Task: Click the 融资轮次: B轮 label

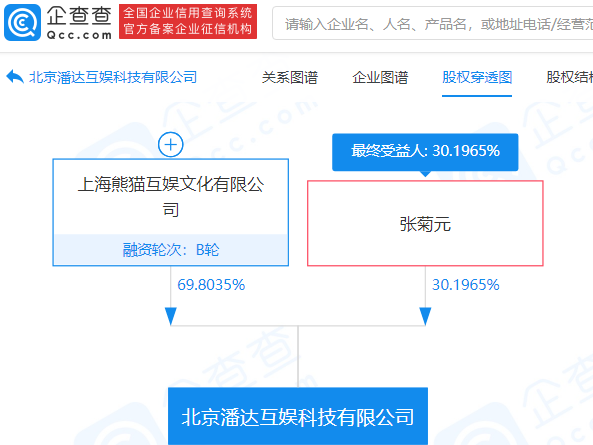Action: (171, 250)
